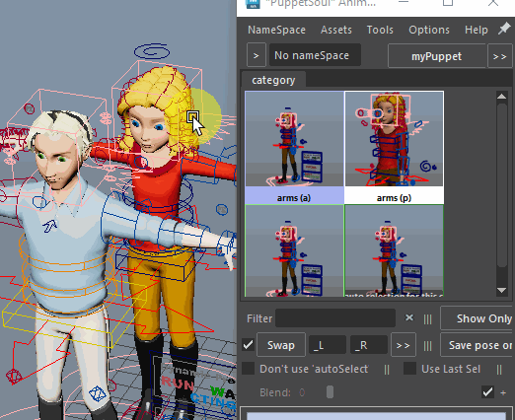Select the pose thumbnail below arms (a)
Image resolution: width=515 pixels, height=420 pixels.
[294, 250]
